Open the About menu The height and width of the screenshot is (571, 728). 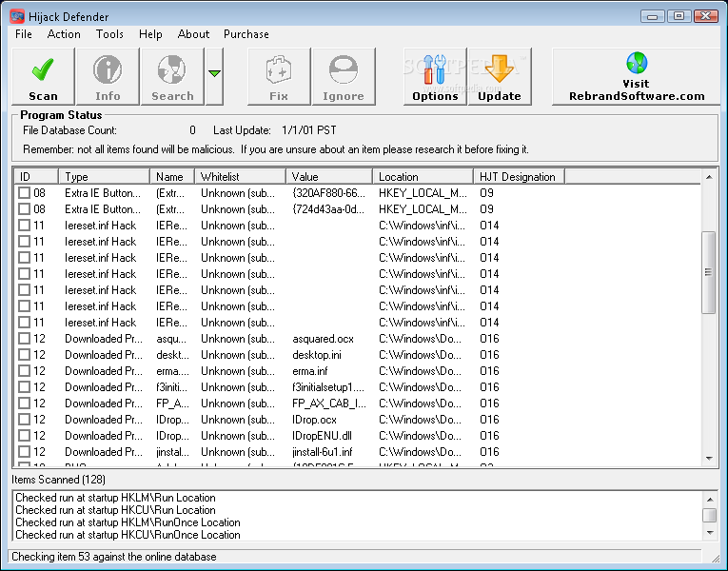coord(193,34)
